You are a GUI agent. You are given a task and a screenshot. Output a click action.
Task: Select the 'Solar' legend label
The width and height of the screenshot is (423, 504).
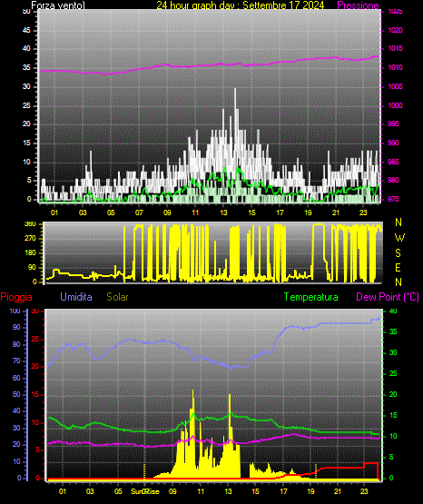pos(117,297)
